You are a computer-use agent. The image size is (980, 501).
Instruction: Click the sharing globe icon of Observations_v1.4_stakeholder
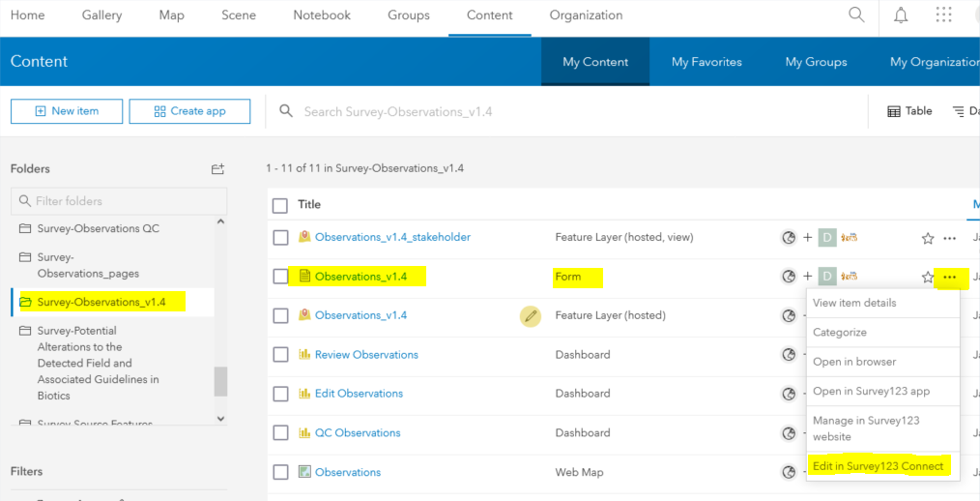pyautogui.click(x=790, y=238)
